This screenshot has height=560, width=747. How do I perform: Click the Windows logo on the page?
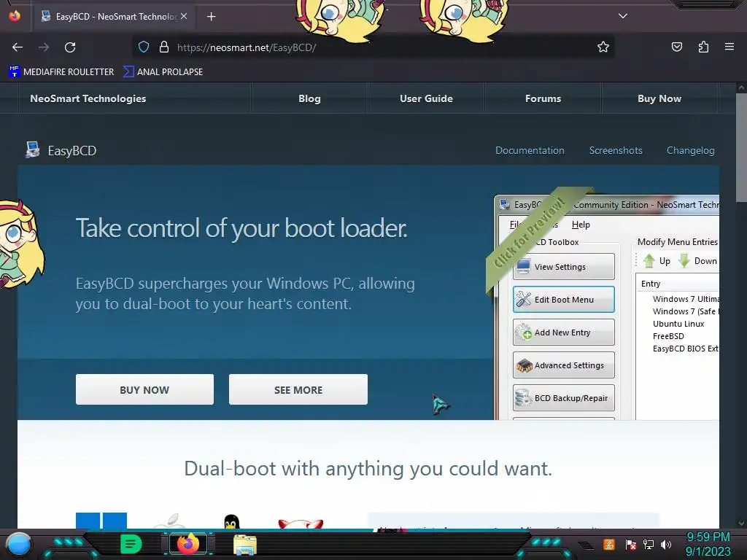pos(101,521)
